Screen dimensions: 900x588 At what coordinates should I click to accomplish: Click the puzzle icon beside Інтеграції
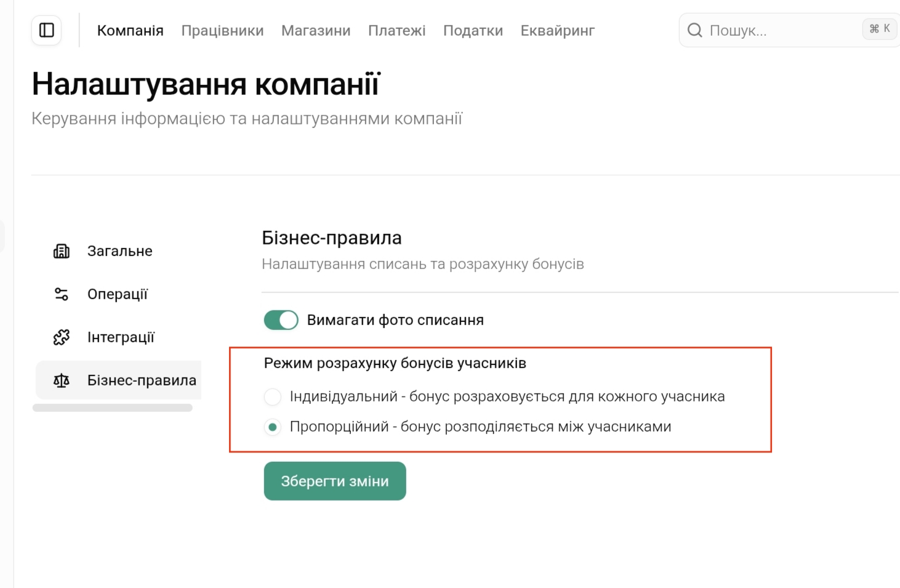tap(62, 337)
